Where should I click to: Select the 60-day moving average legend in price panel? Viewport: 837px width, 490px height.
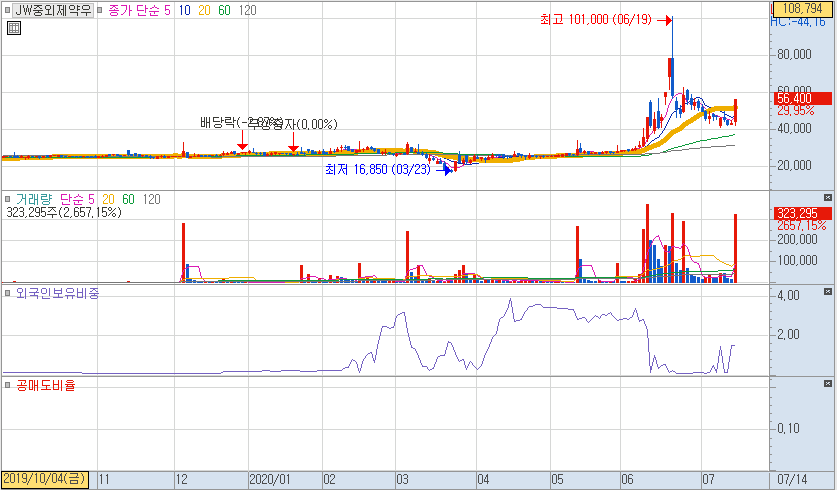coord(224,10)
